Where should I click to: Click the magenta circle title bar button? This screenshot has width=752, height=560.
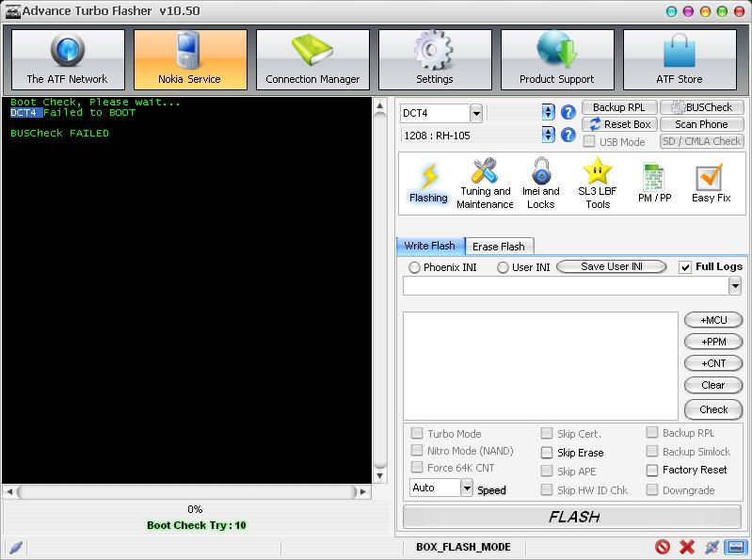tap(688, 11)
